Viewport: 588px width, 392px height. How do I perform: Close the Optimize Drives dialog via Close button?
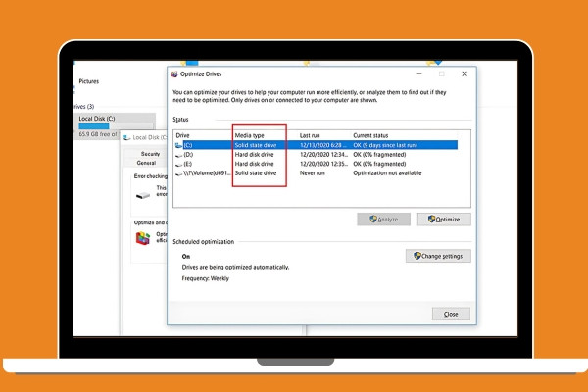coord(451,314)
